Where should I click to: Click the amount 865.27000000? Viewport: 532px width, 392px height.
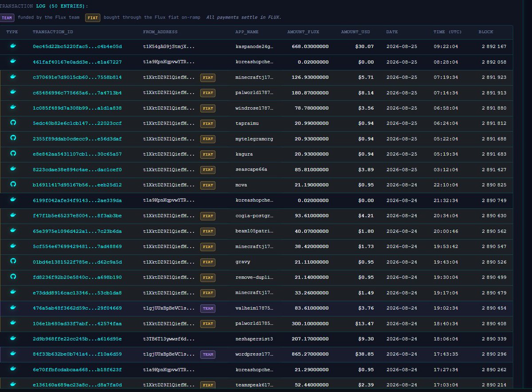click(x=310, y=354)
